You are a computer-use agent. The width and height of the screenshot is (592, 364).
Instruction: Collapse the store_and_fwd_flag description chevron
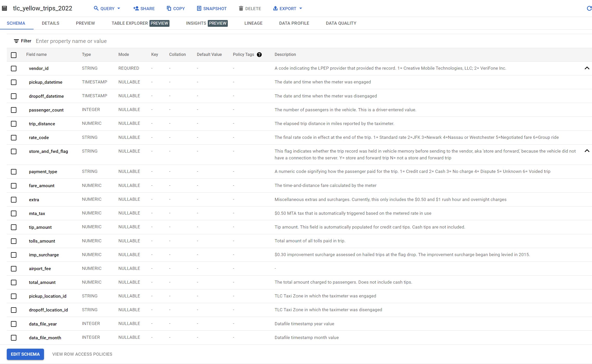click(587, 151)
